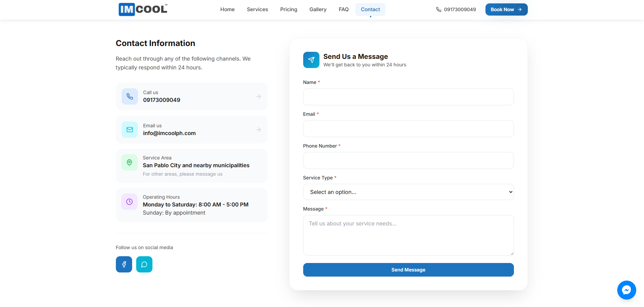
Task: Click the arrow on the Email us card
Action: [x=258, y=130]
